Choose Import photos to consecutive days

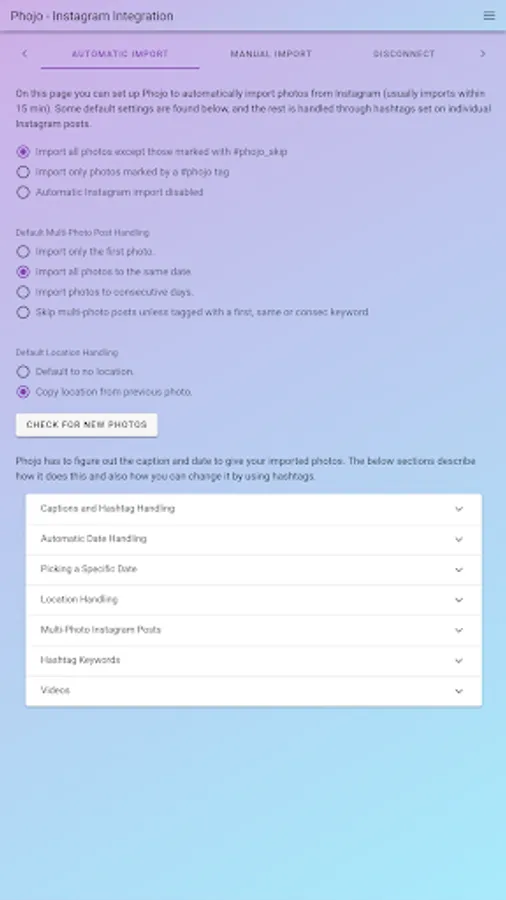click(x=23, y=292)
